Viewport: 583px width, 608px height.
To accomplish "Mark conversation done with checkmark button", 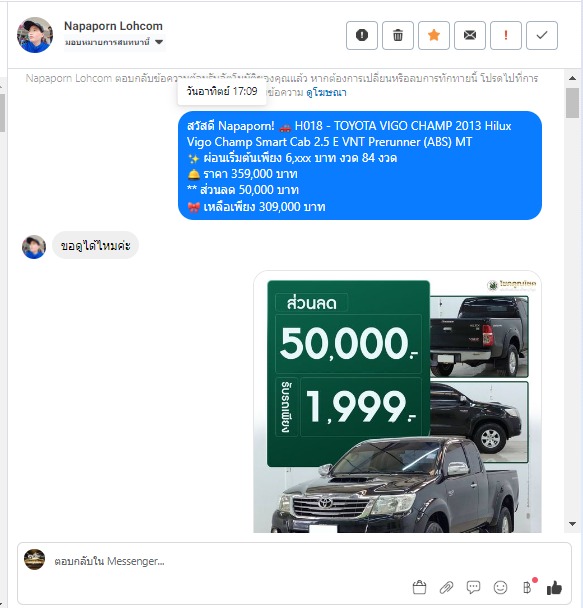I will point(542,35).
